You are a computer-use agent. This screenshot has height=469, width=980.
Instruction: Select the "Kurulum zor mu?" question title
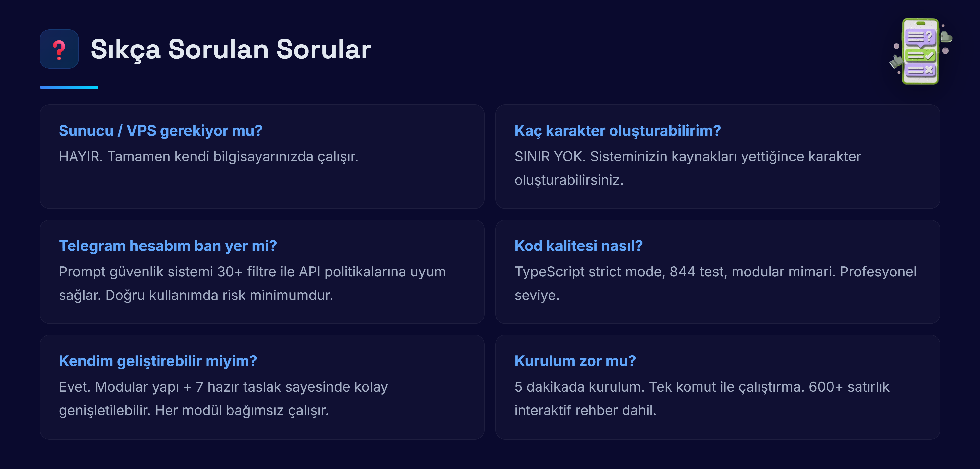pyautogui.click(x=575, y=361)
